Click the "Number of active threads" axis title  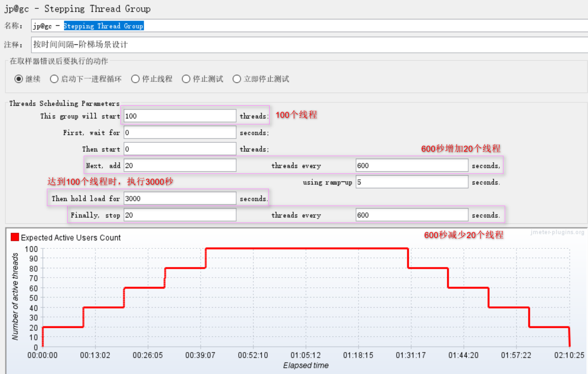(15, 296)
